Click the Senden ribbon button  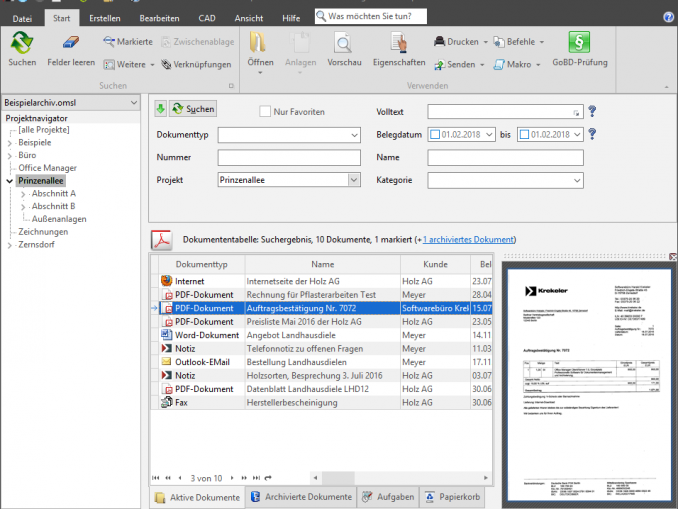tap(455, 64)
